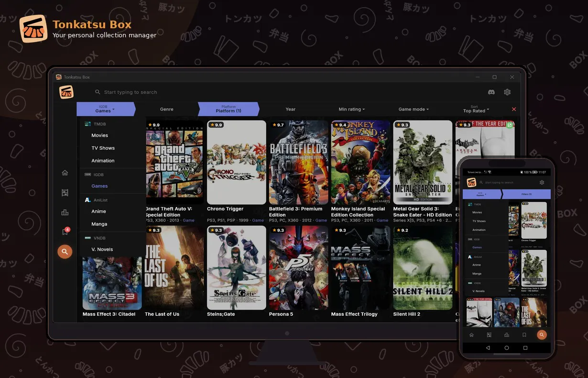This screenshot has width=588, height=378.
Task: Click IGDB icon in source dropdown
Action: click(87, 175)
